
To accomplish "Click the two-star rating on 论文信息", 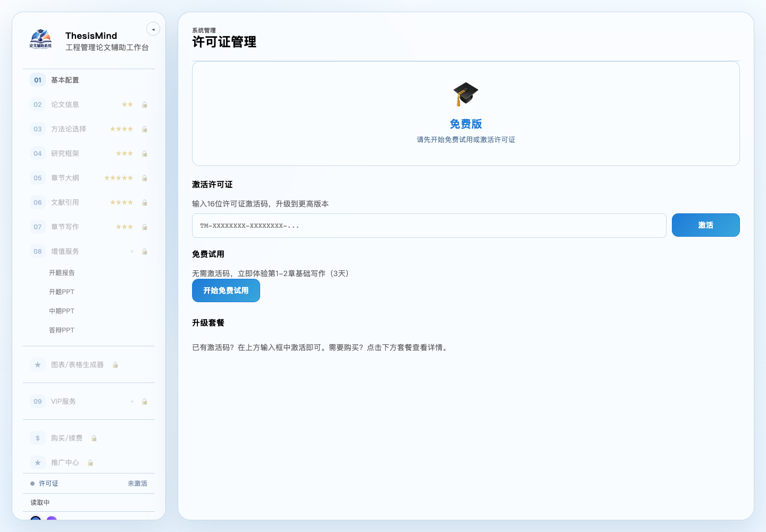I will point(127,105).
